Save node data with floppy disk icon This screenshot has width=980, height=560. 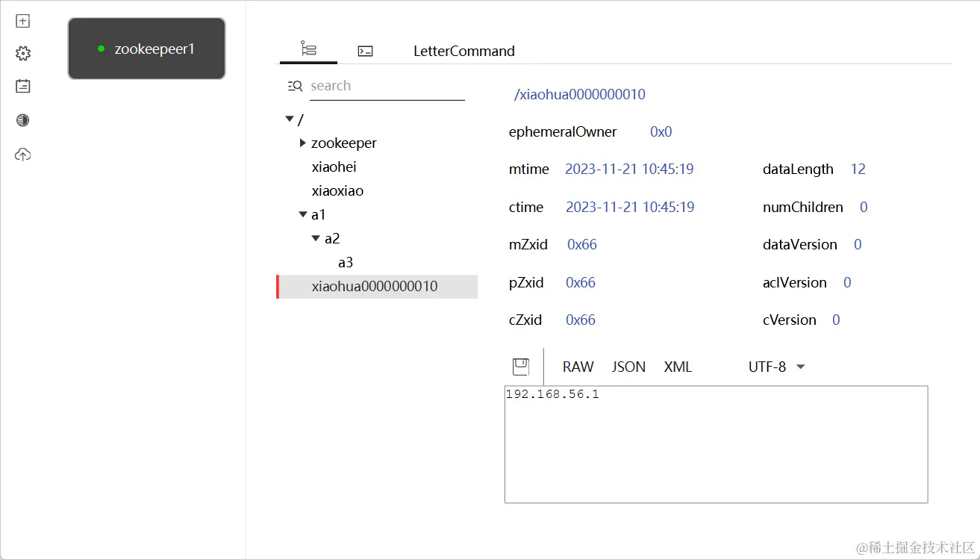(521, 367)
